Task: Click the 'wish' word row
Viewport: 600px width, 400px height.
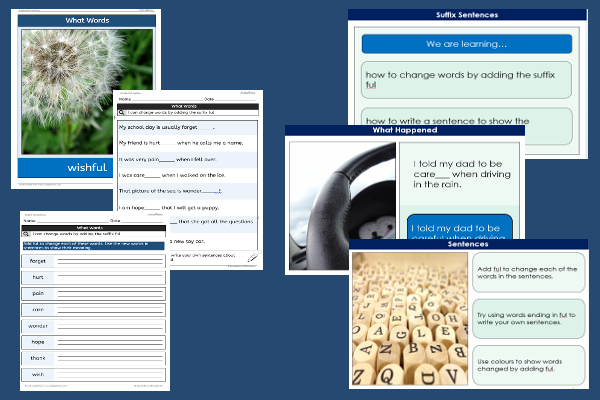Action: coord(93,374)
